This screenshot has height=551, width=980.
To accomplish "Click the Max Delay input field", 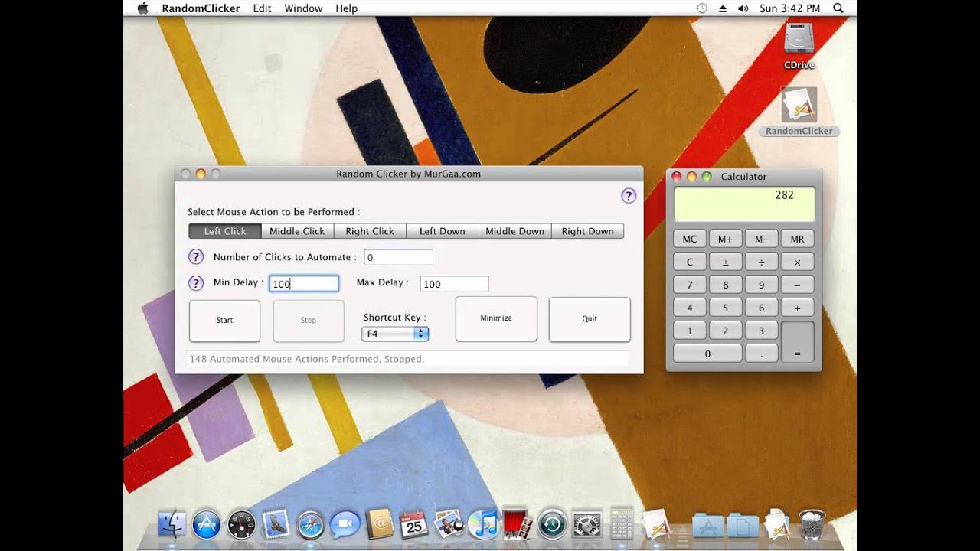I will pyautogui.click(x=455, y=284).
